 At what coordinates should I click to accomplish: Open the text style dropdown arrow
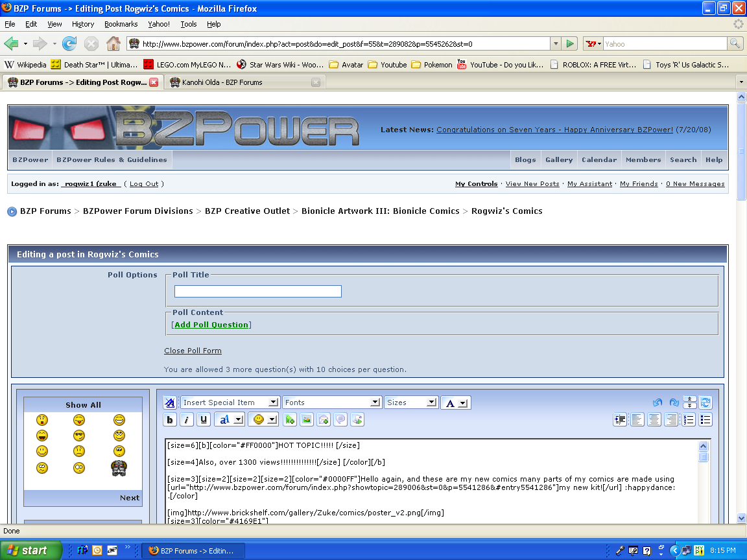pos(239,419)
